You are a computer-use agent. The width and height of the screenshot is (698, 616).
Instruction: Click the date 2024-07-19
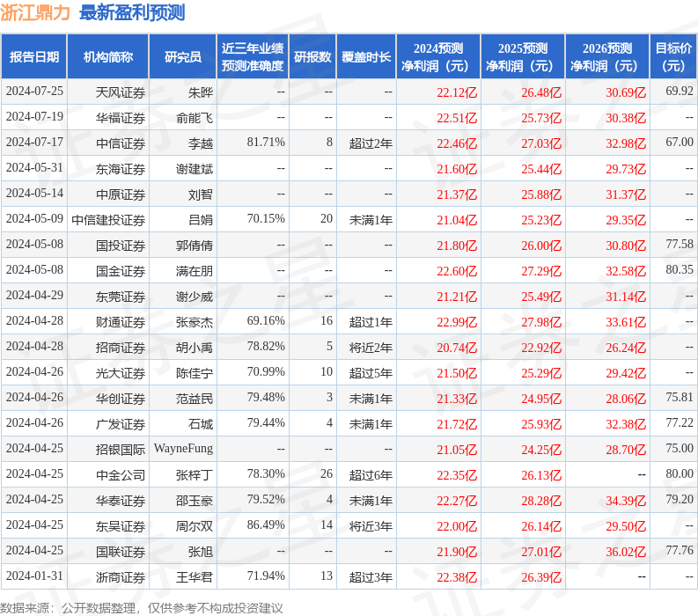pos(34,116)
